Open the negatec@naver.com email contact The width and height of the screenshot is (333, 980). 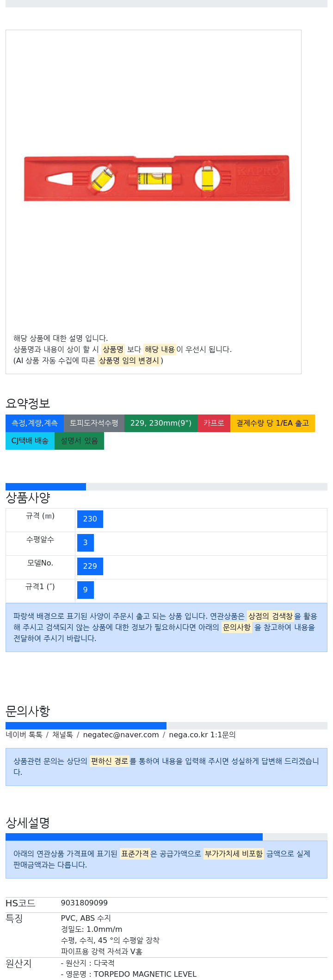pos(121,735)
